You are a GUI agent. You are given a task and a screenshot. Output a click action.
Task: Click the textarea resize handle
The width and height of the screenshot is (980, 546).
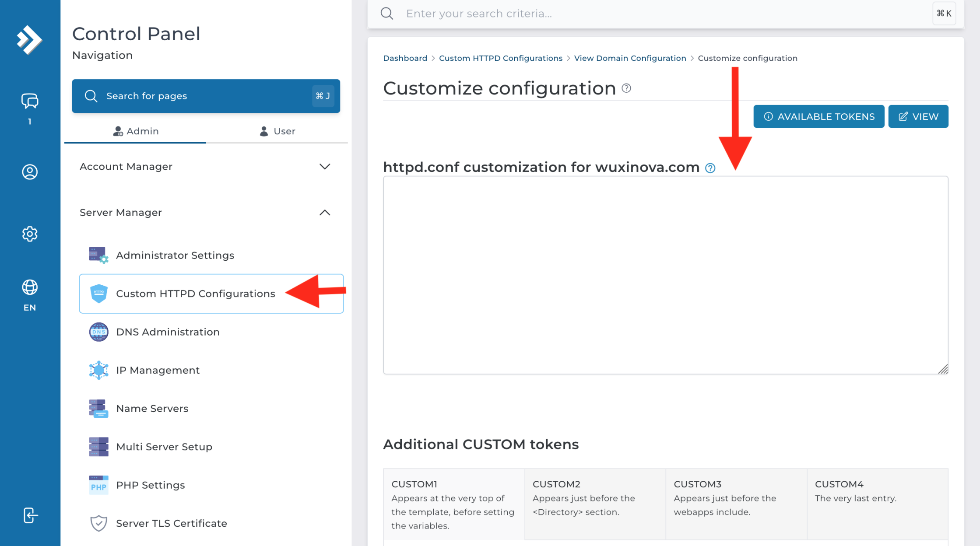coord(943,369)
